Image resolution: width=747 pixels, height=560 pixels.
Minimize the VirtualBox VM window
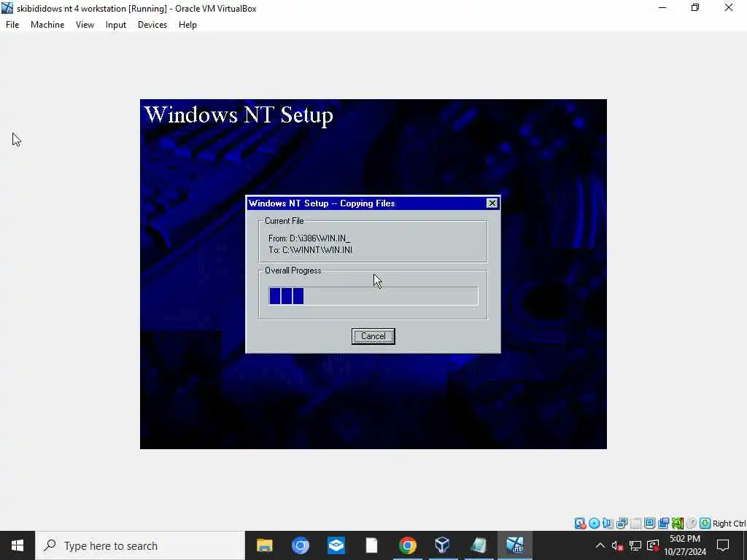pos(662,8)
